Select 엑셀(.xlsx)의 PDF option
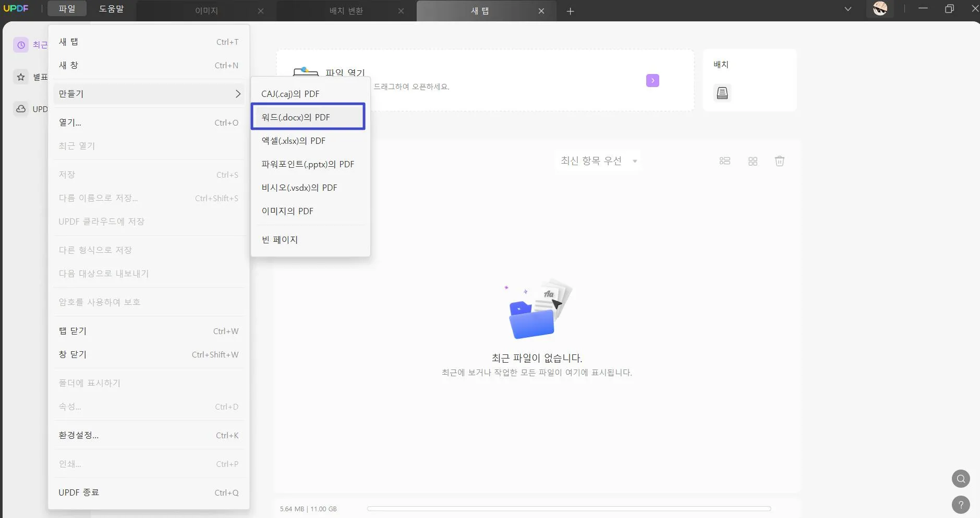 coord(310,141)
